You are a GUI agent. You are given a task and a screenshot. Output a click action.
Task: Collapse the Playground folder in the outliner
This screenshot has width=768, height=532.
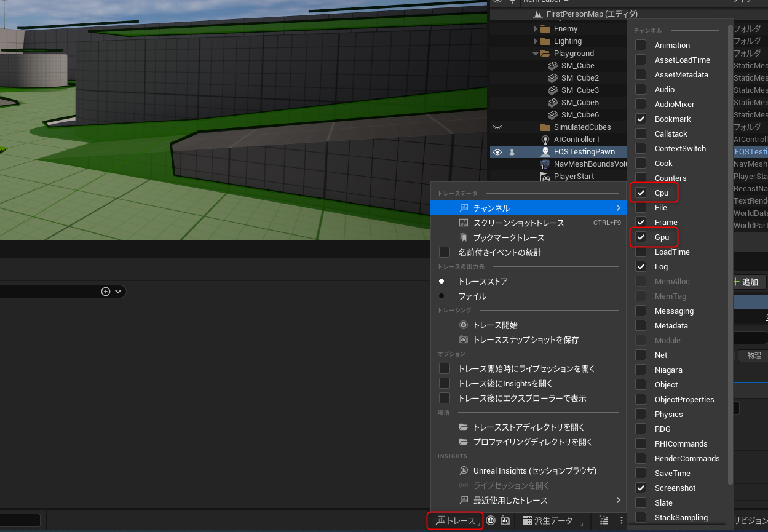tap(534, 53)
